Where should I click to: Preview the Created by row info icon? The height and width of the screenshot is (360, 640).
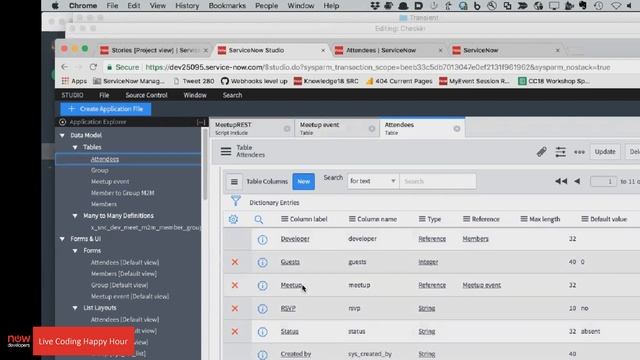(262, 354)
